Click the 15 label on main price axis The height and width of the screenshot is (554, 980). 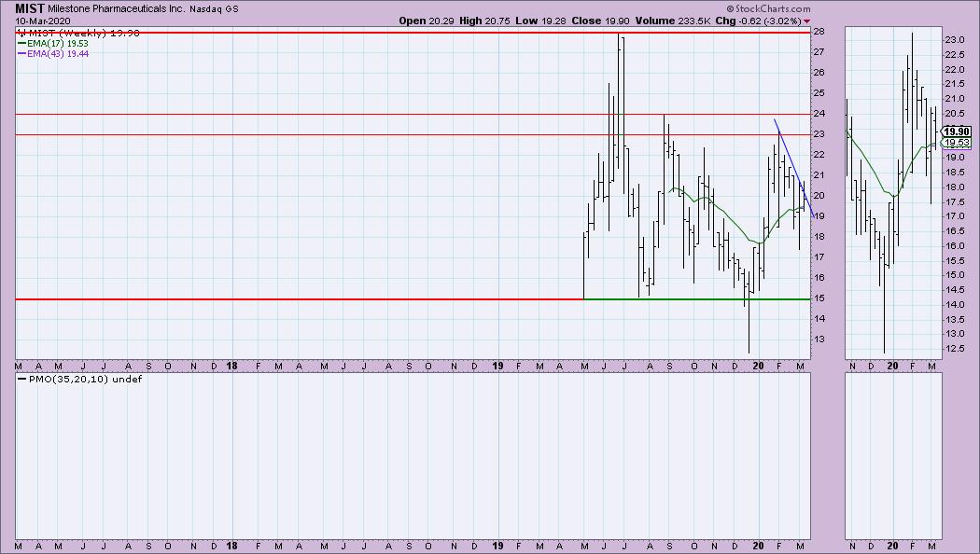pos(819,298)
